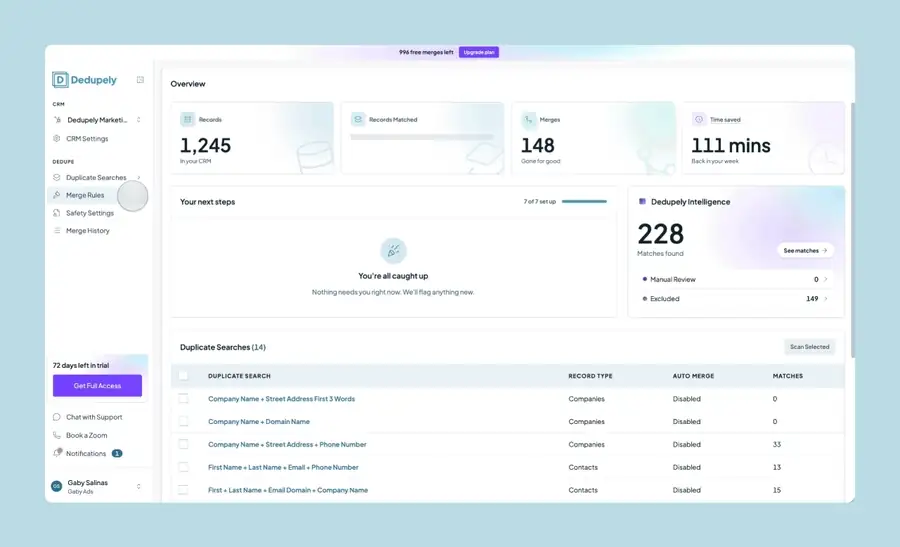Open Safety Settings
900x547 pixels.
point(90,213)
